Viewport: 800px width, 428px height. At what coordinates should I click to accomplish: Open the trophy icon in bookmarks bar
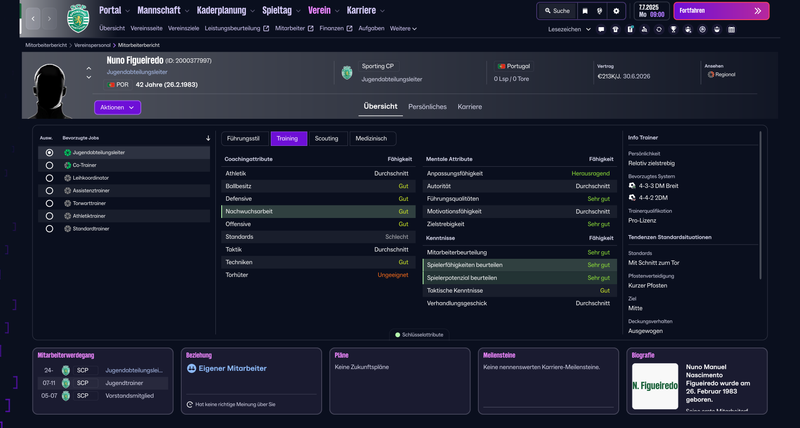click(673, 30)
